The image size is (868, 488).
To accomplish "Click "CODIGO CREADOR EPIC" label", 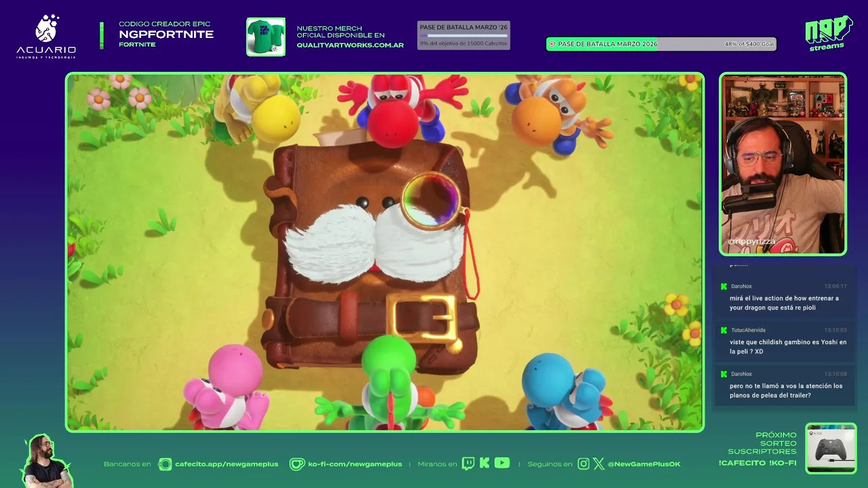I will (164, 24).
